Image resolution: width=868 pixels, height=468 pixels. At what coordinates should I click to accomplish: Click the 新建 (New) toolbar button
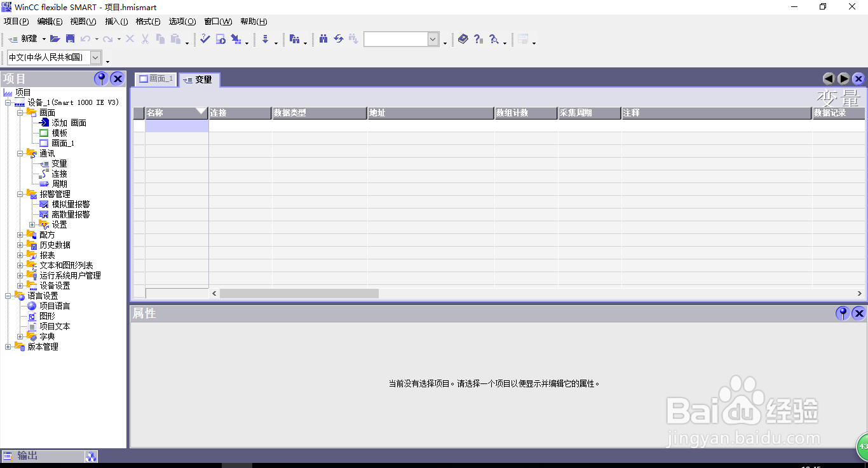[23, 39]
